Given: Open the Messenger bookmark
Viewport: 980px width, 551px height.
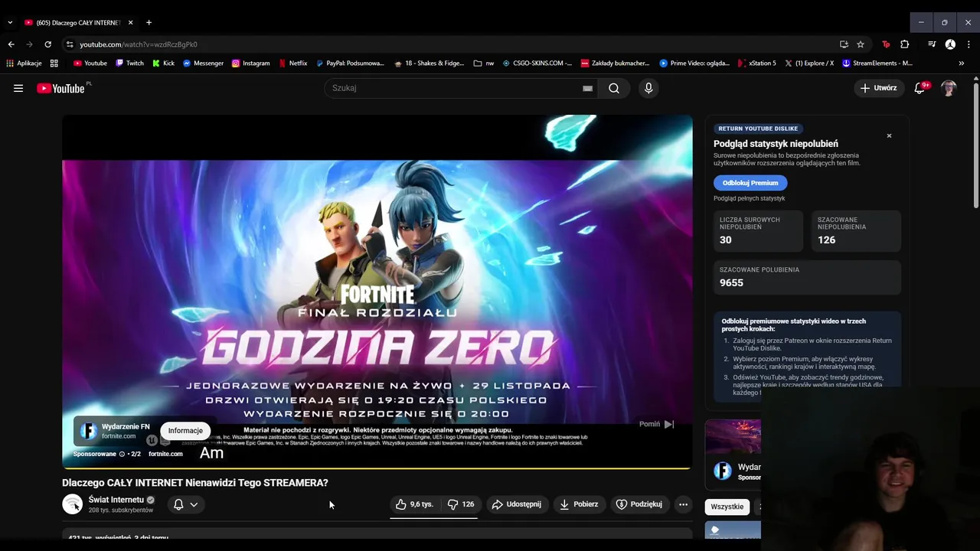Looking at the screenshot, I should (203, 64).
